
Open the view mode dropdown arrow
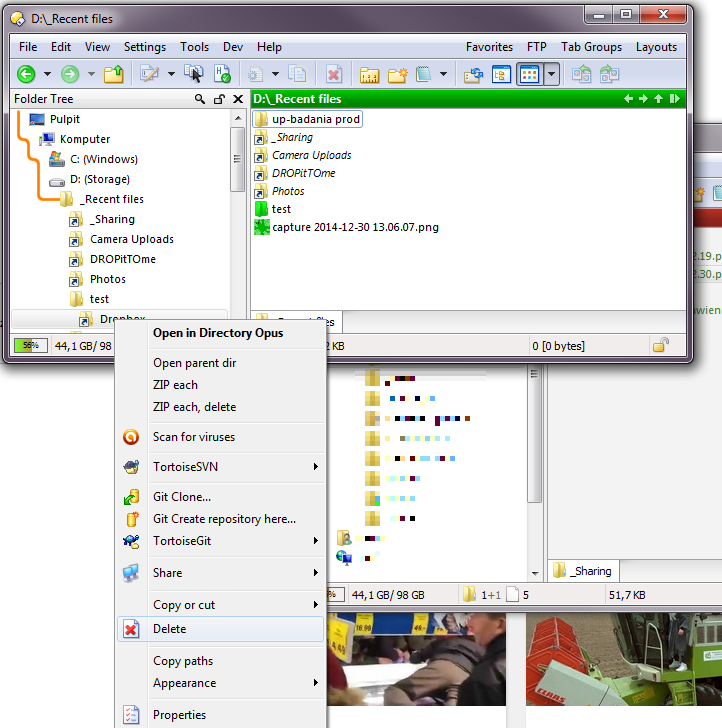tap(551, 74)
